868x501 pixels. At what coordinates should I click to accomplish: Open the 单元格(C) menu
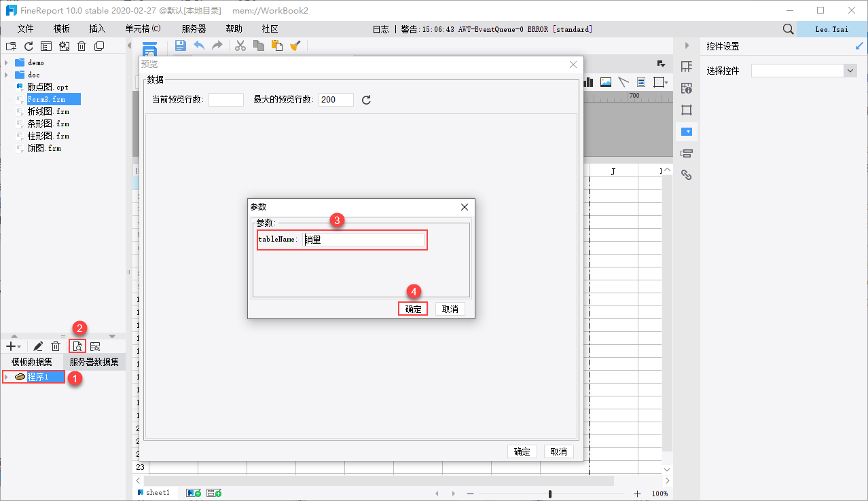(143, 29)
